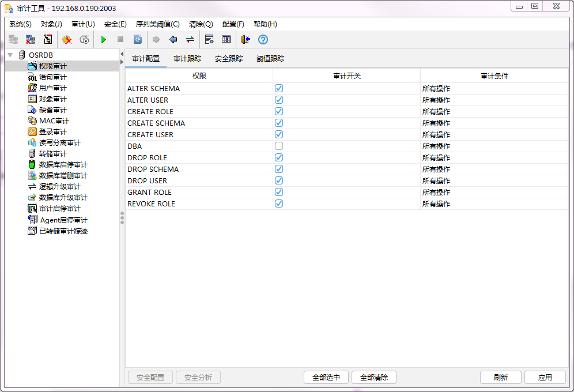Disable the CREATE USER audit checkbox
Image resolution: width=574 pixels, height=392 pixels.
(278, 134)
